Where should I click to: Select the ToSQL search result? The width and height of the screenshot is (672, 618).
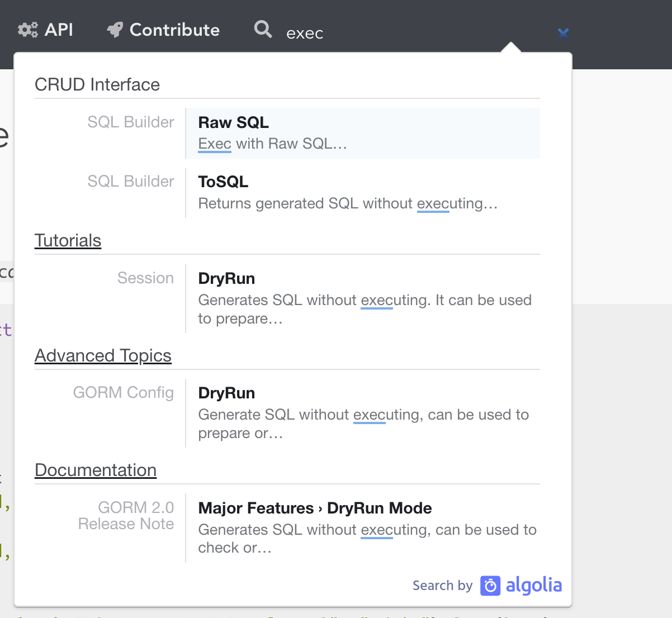click(x=222, y=182)
